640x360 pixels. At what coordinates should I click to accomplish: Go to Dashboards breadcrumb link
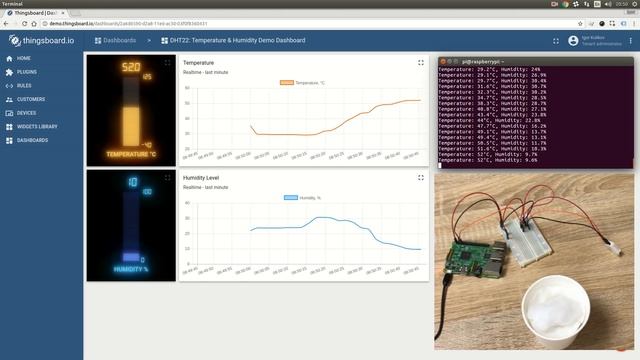click(115, 40)
